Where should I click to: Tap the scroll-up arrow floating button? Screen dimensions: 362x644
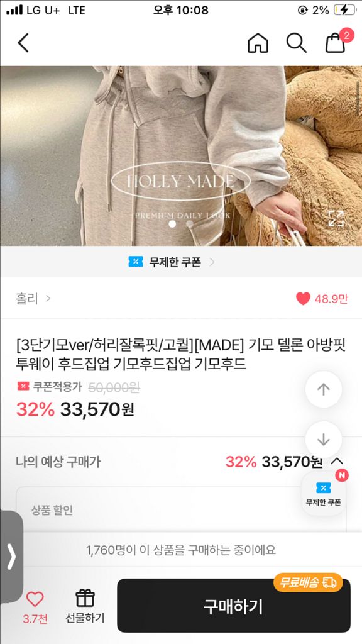pyautogui.click(x=324, y=389)
